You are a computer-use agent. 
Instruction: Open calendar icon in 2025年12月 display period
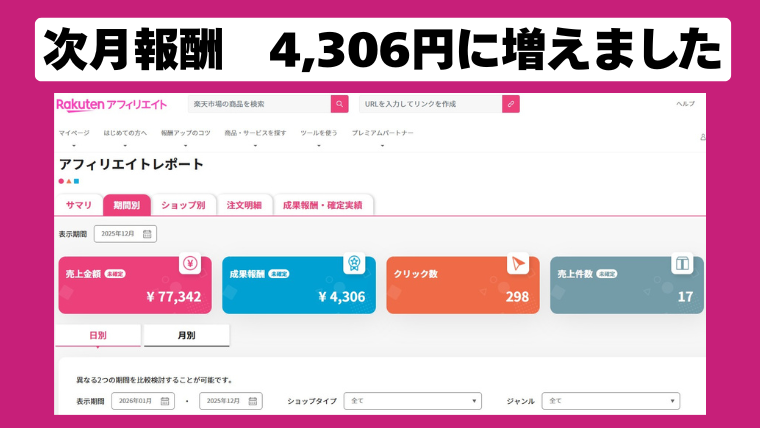pos(147,234)
